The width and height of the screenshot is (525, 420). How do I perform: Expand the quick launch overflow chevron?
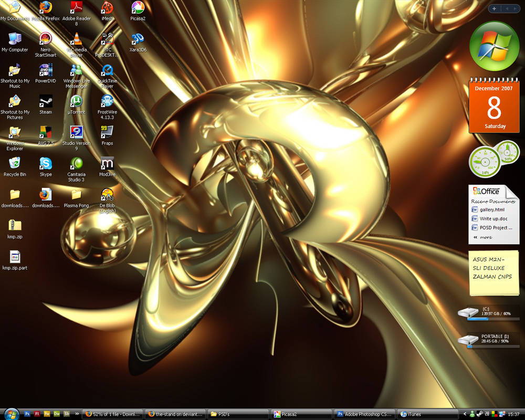(x=77, y=414)
